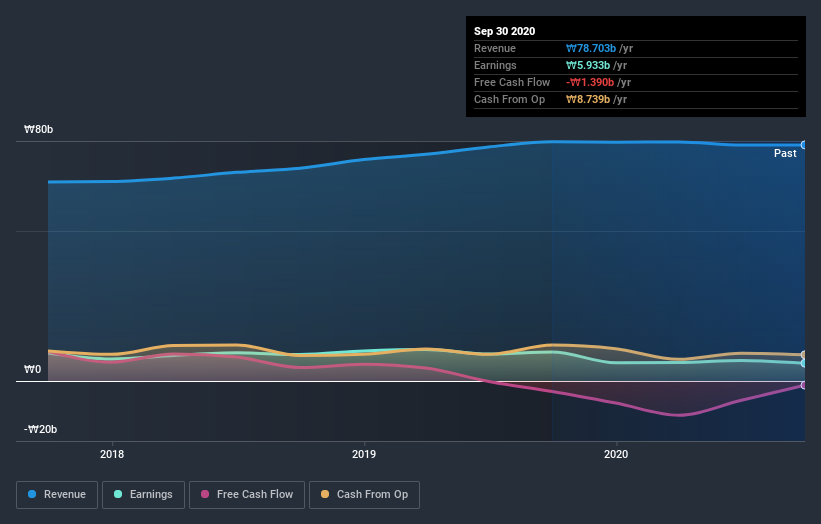Viewport: 821px width, 524px height.
Task: Click the pink Free Cash Flow endpoint marker
Action: click(x=804, y=385)
